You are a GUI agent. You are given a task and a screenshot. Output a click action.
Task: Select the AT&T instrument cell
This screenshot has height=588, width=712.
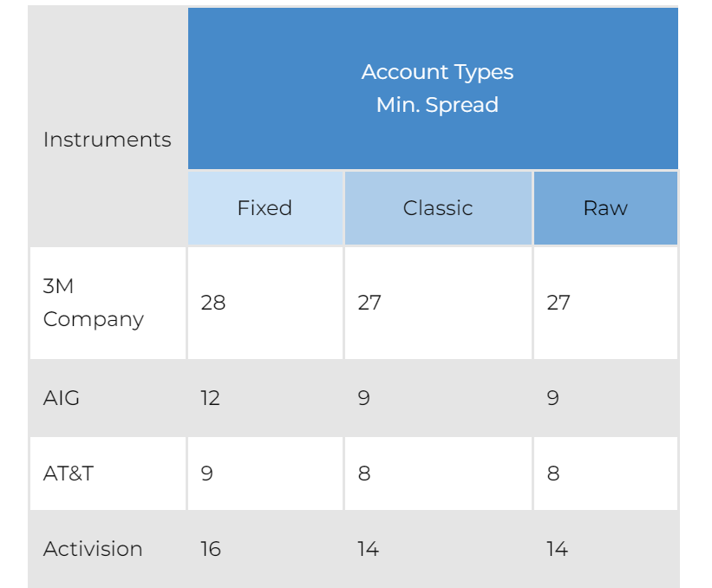[68, 474]
